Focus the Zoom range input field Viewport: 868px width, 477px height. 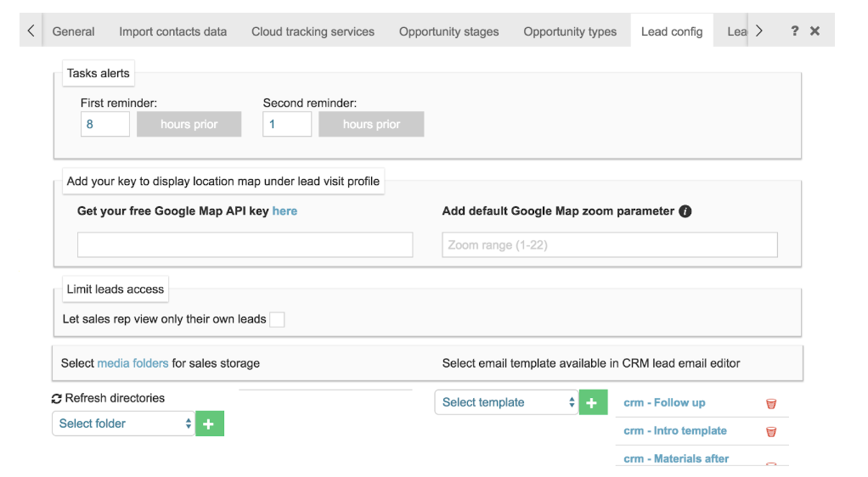coord(609,245)
